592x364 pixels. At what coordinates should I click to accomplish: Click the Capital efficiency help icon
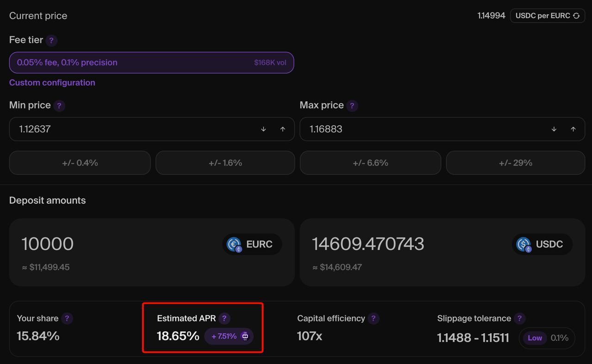tap(373, 318)
